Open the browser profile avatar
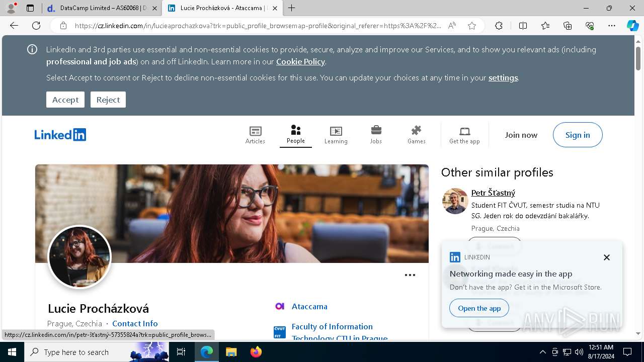The height and width of the screenshot is (362, 644). tap(11, 8)
